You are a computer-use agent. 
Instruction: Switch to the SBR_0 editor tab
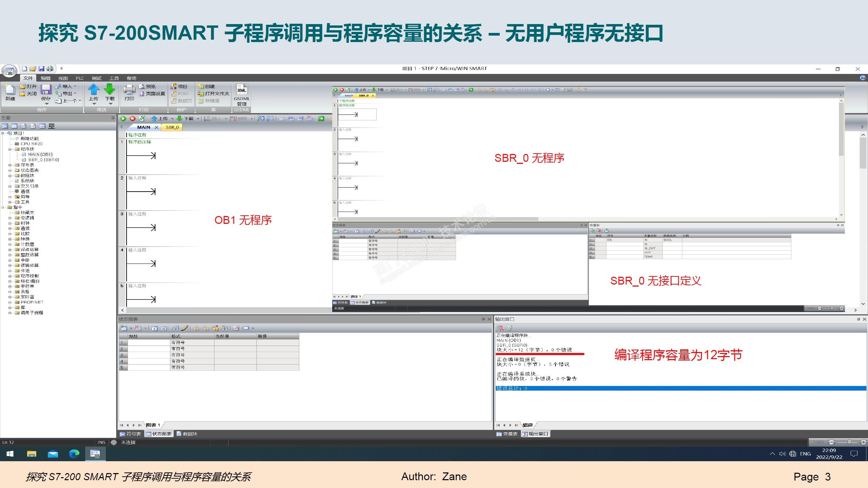pos(172,127)
